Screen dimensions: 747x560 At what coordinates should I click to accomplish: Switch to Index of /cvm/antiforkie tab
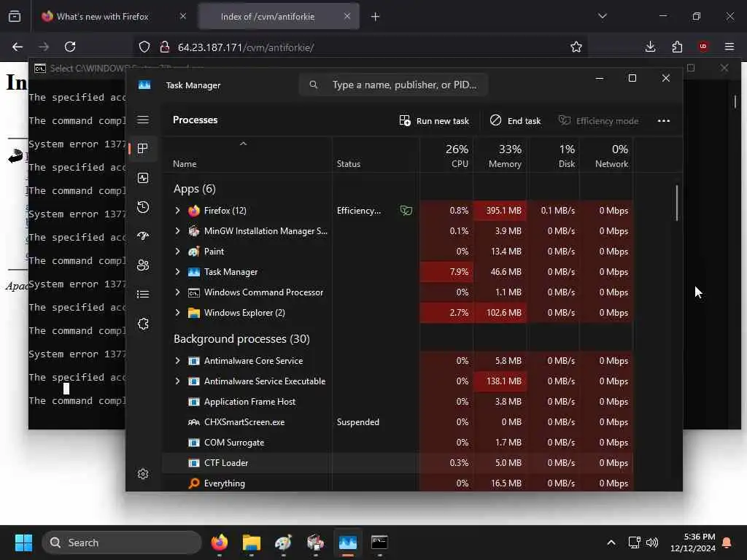coord(279,16)
